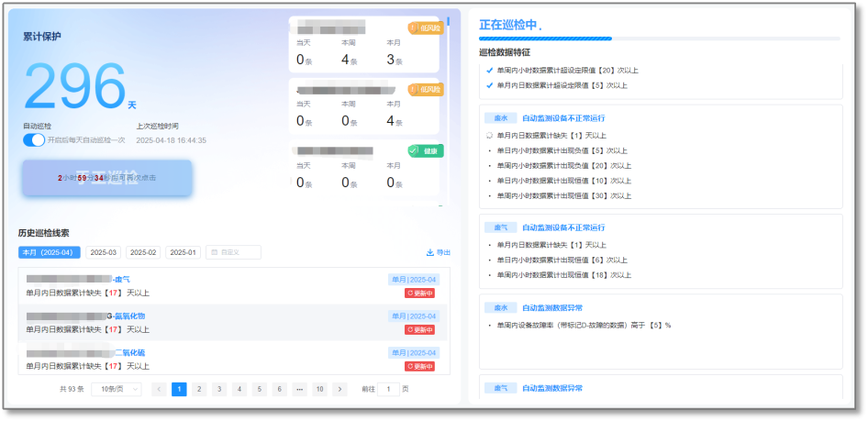Viewport: 868px width, 421px height.
Task: Select the 本月（2025-04）tab
Action: click(x=50, y=252)
